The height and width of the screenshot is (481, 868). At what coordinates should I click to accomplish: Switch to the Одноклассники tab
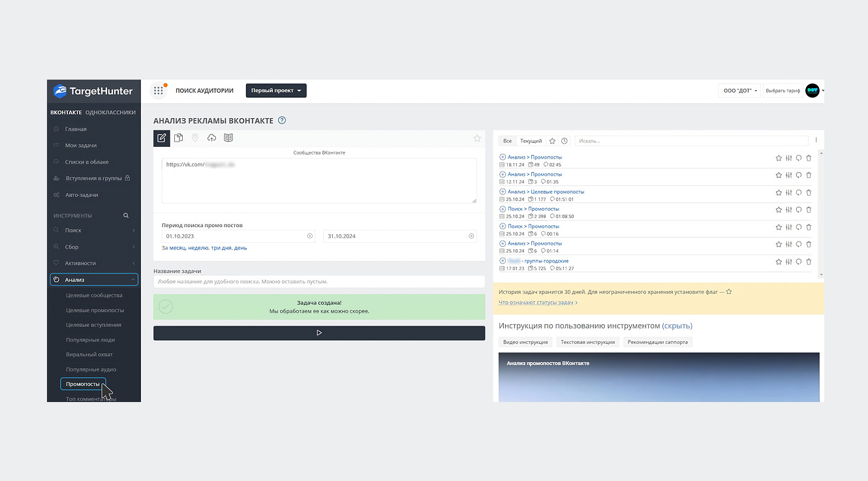[x=110, y=112]
